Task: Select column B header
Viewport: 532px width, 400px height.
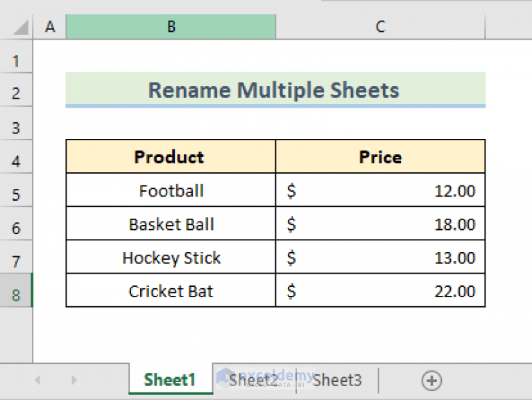Action: (x=171, y=26)
